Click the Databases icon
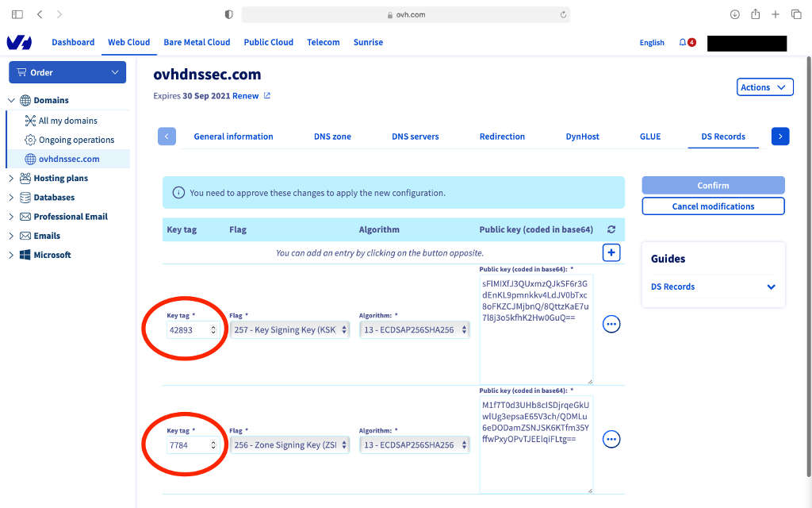The image size is (812, 508). pyautogui.click(x=25, y=198)
